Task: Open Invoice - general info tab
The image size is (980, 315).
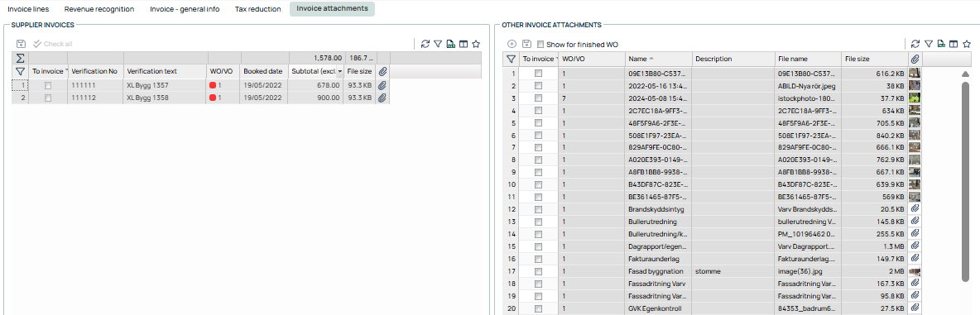Action: (x=185, y=9)
